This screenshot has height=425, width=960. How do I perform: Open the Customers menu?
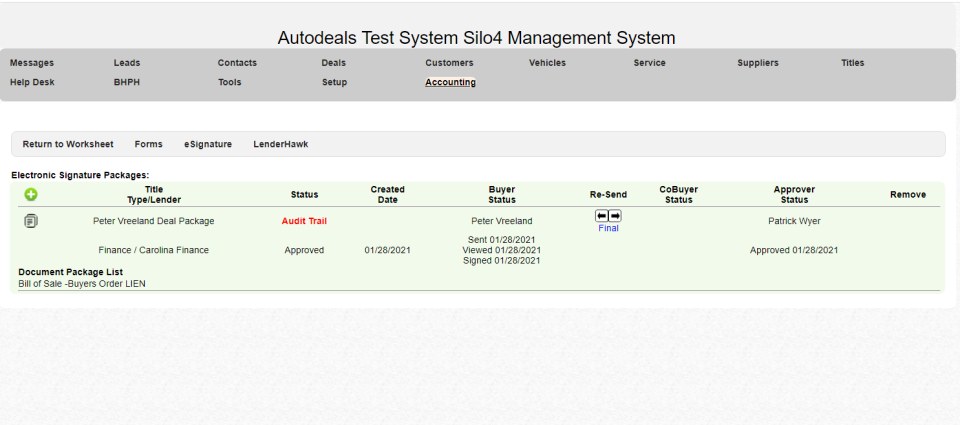[x=449, y=63]
